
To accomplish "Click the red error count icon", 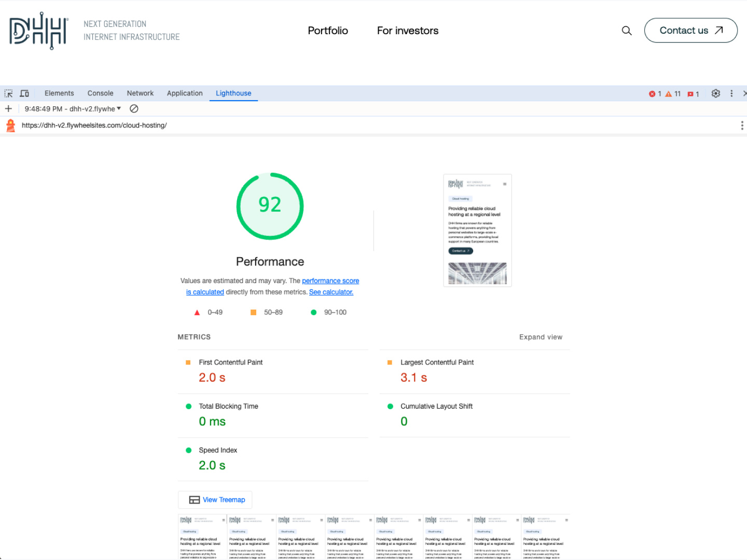I will point(652,94).
